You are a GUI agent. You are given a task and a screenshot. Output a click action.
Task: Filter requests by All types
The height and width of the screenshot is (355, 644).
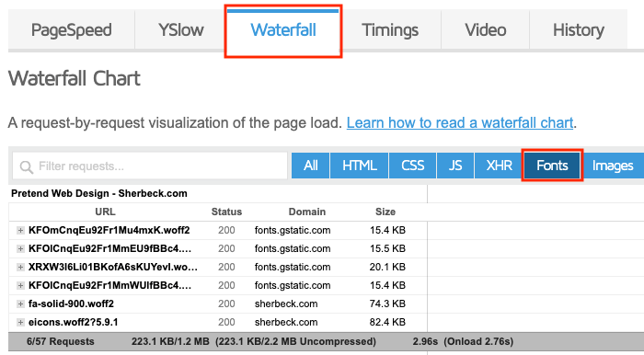[x=311, y=166]
